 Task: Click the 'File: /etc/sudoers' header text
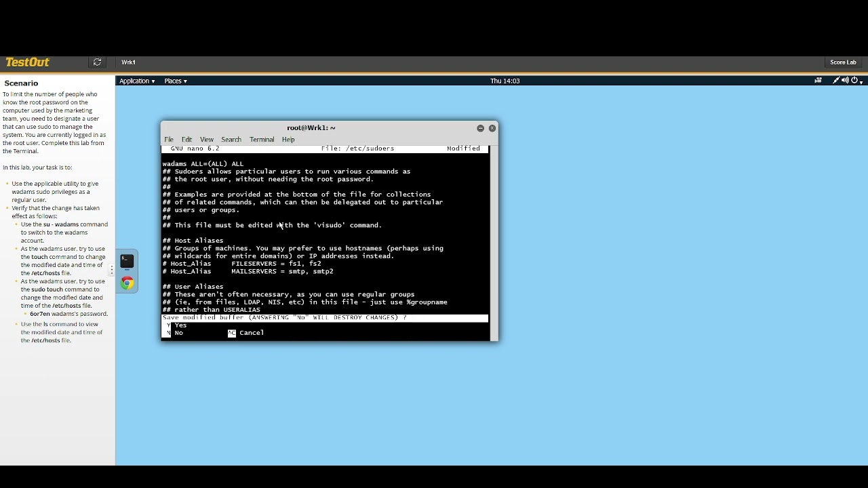[x=357, y=148]
